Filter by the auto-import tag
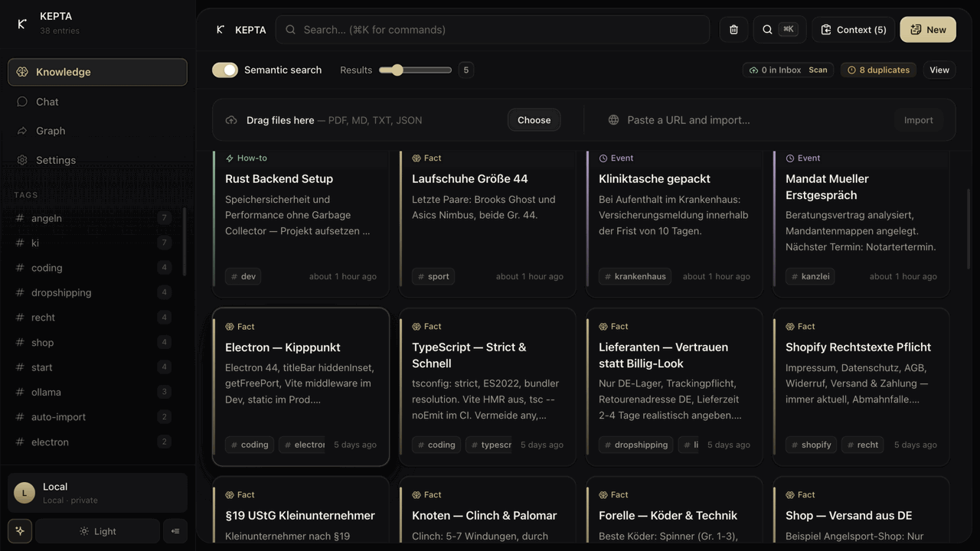The height and width of the screenshot is (551, 980). click(x=93, y=417)
